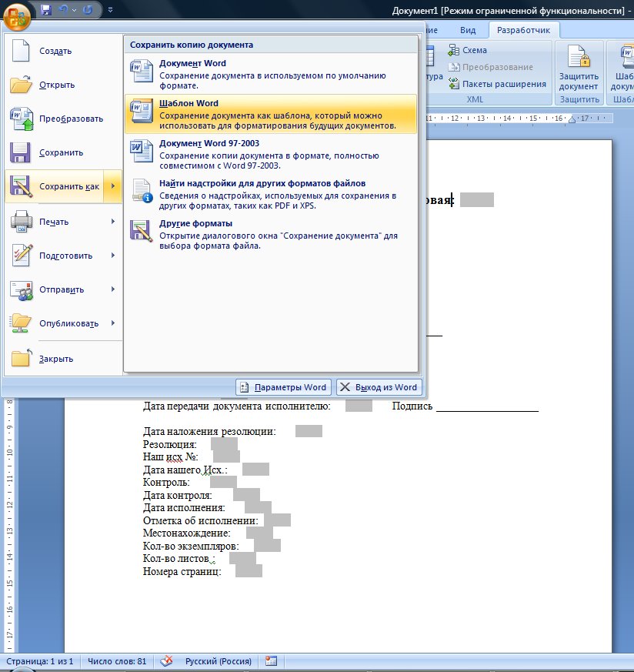
Task: Click gray form field after Дата наложения резолюции
Action: tap(309, 431)
